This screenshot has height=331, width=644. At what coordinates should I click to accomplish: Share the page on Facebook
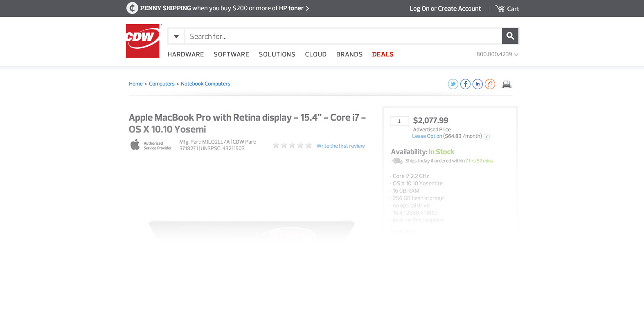(x=465, y=84)
